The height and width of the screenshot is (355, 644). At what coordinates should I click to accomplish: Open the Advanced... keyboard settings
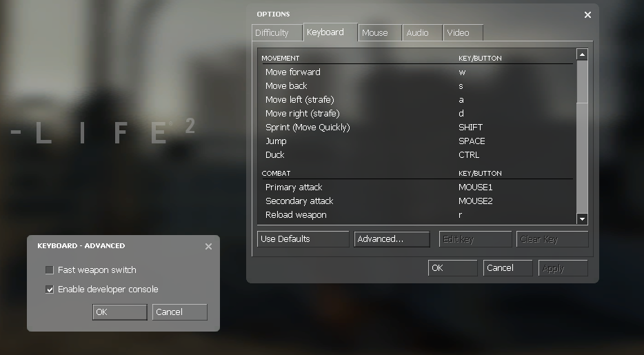click(x=392, y=239)
